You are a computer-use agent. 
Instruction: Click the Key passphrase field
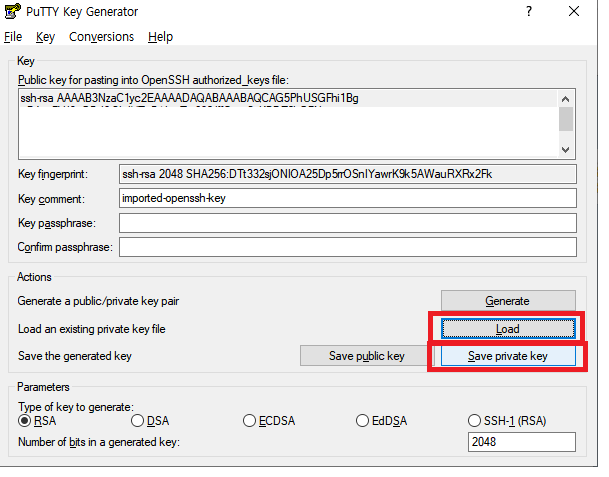coord(348,223)
